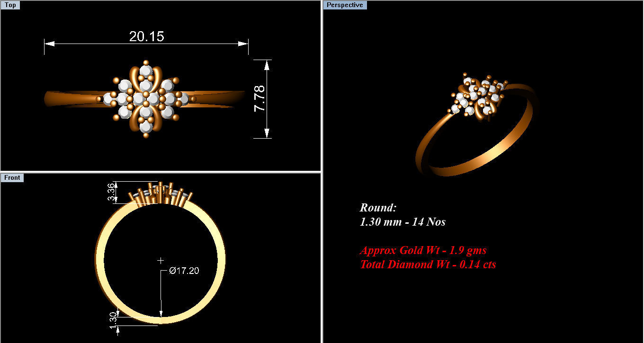Select the 'Approx Gold Wt - 1.9 gms' text

[x=423, y=250]
